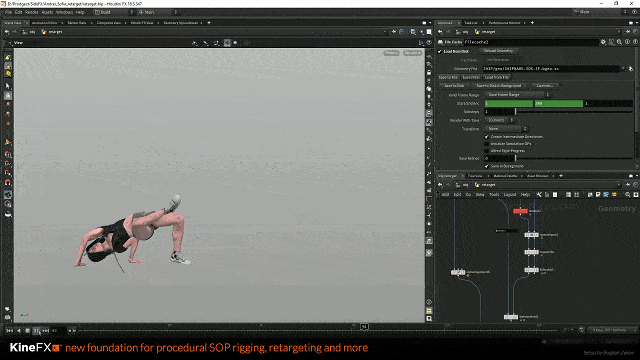Select the red node in network view

(x=520, y=211)
